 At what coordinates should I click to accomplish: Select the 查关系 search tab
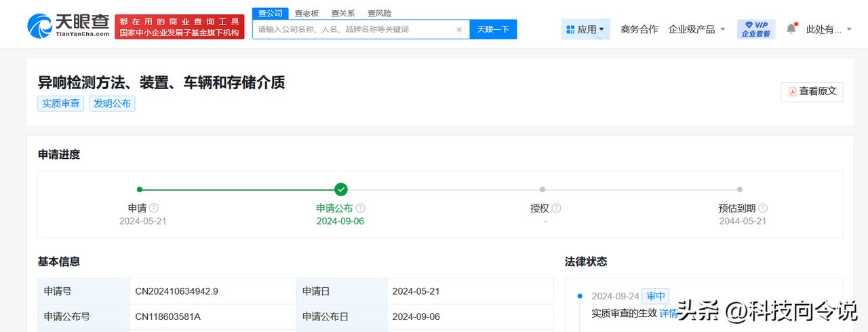(343, 13)
